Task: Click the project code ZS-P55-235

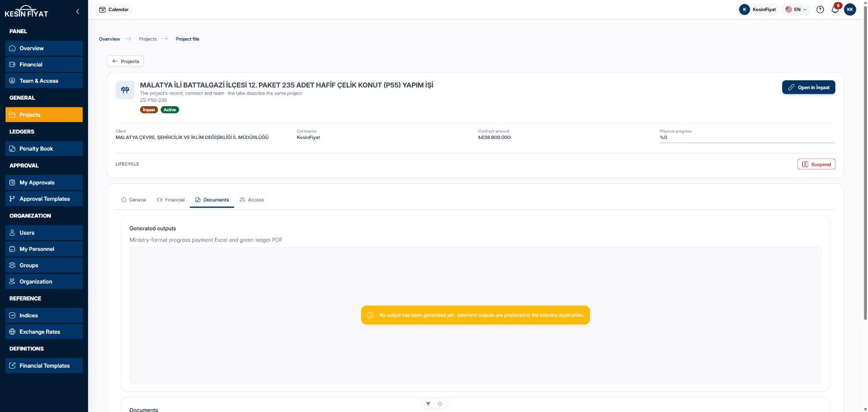Action: pyautogui.click(x=153, y=100)
